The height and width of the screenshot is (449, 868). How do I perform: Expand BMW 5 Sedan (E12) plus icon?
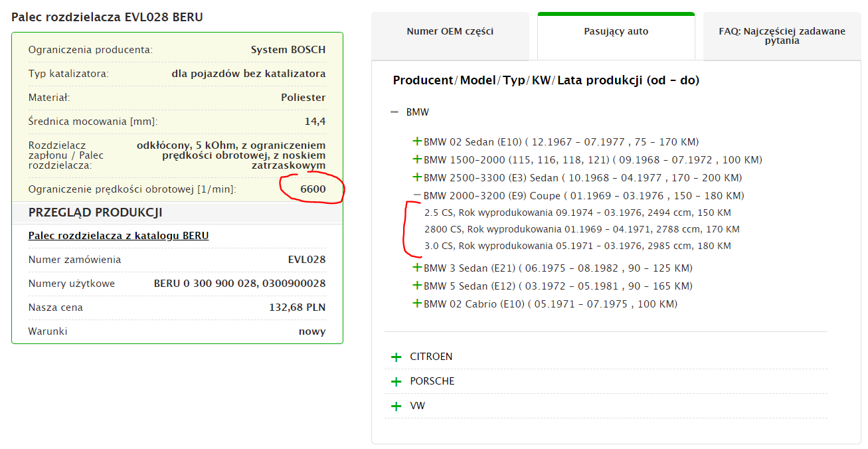tap(417, 286)
